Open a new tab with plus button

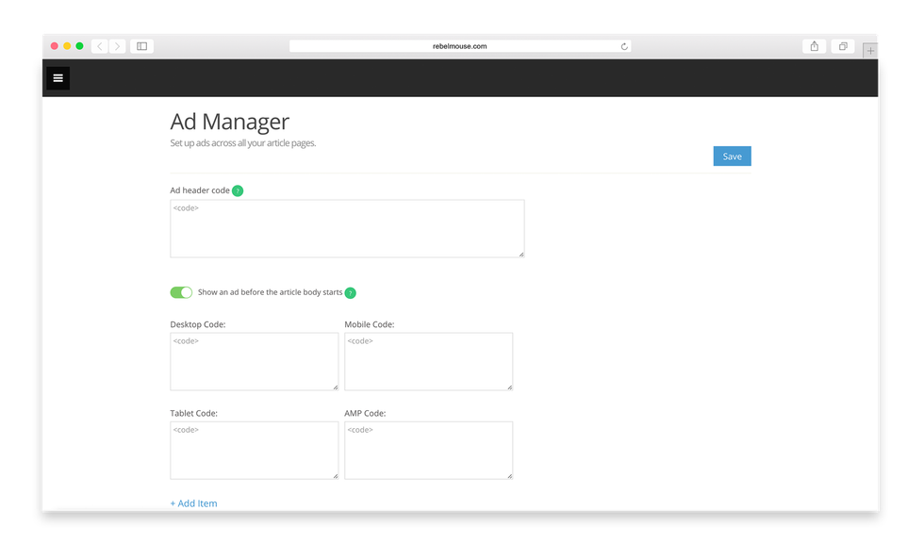click(870, 49)
